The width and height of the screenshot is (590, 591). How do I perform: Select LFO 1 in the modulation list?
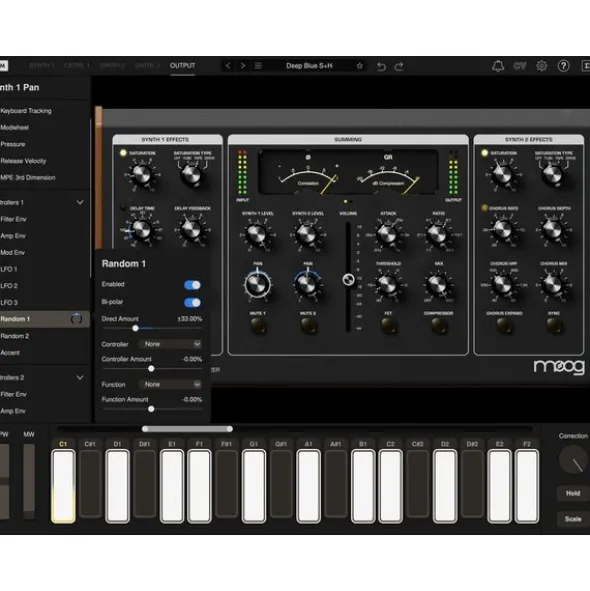(x=44, y=269)
